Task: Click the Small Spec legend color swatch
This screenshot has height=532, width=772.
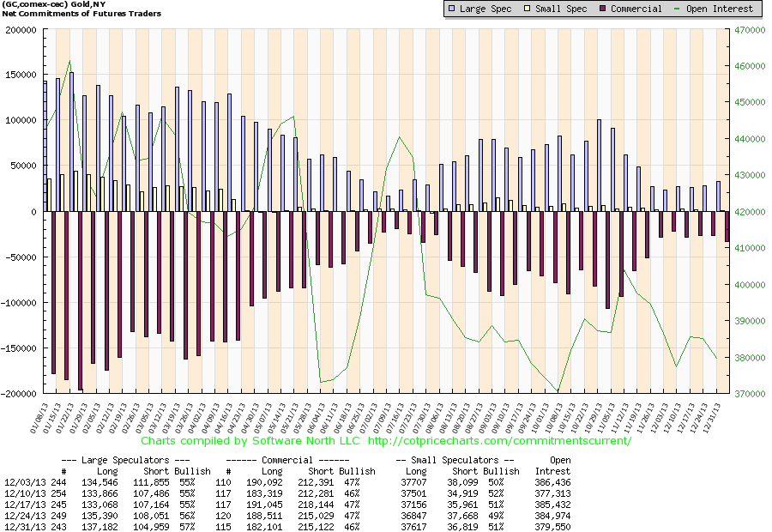Action: tap(527, 9)
